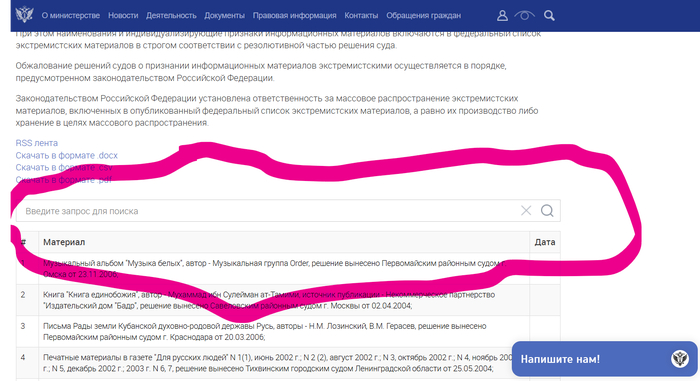
Task: Open the user account icon
Action: pos(502,16)
